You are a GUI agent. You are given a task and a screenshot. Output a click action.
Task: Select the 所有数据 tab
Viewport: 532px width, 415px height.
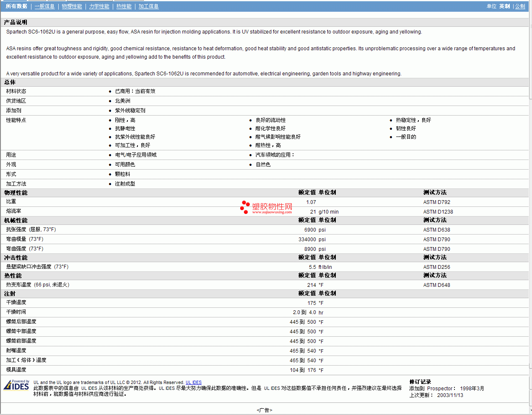click(x=16, y=6)
